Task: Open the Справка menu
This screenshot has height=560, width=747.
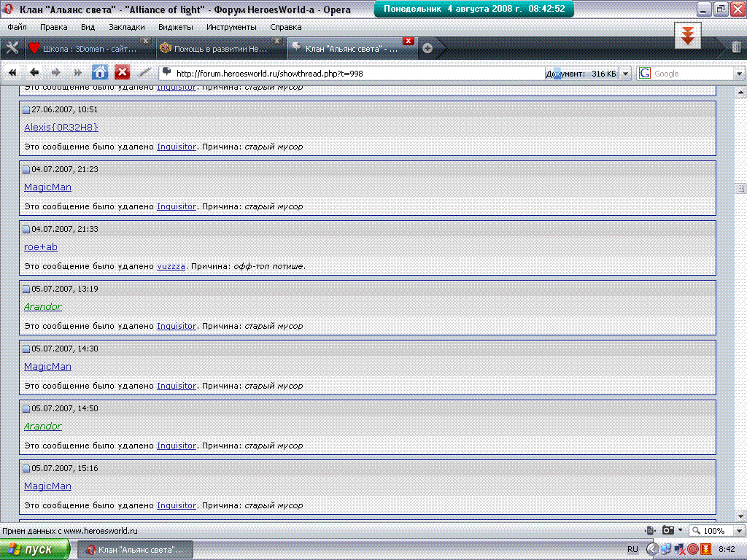Action: pyautogui.click(x=286, y=27)
